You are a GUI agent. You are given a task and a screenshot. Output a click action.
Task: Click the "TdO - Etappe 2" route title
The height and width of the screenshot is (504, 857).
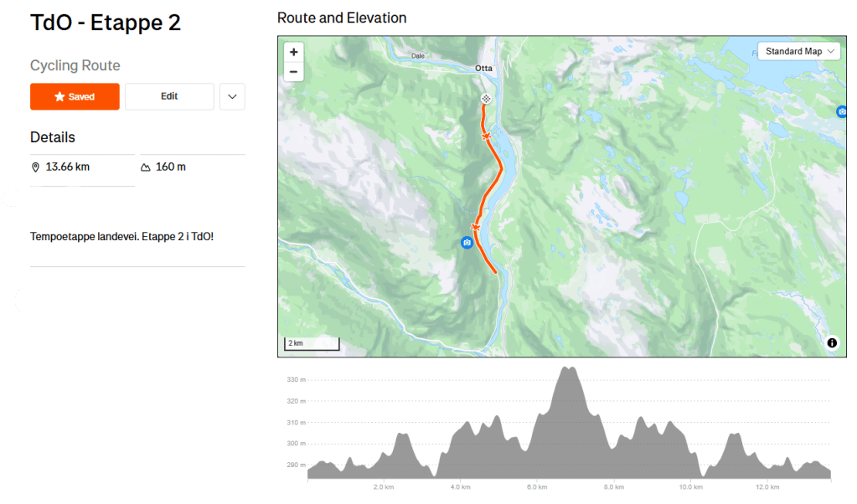point(106,23)
